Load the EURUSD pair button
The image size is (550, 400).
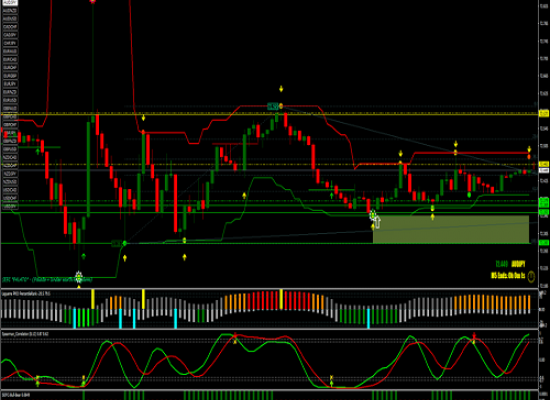(x=10, y=100)
